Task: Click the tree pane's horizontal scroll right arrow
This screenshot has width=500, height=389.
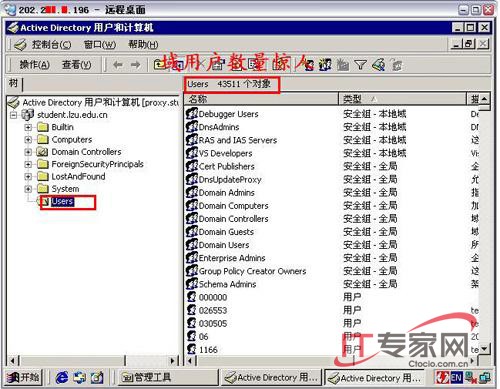Action: pyautogui.click(x=173, y=360)
